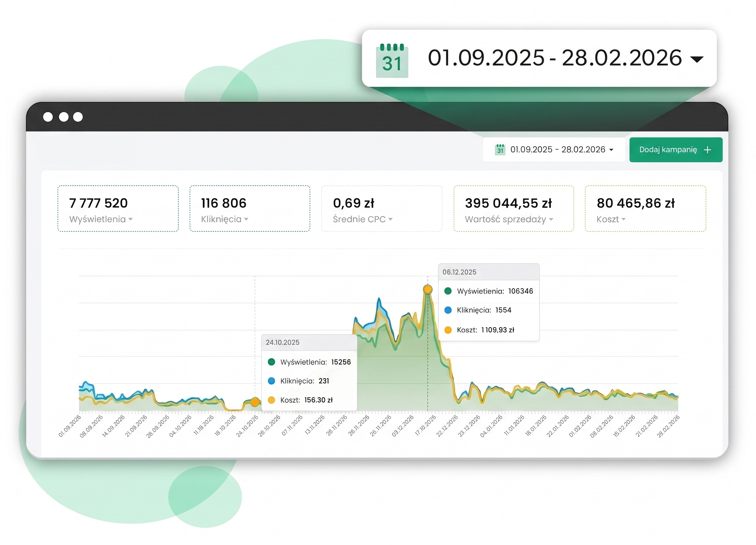The height and width of the screenshot is (545, 756).
Task: Select the 80 465,86 zł Koszt card
Action: 645,208
